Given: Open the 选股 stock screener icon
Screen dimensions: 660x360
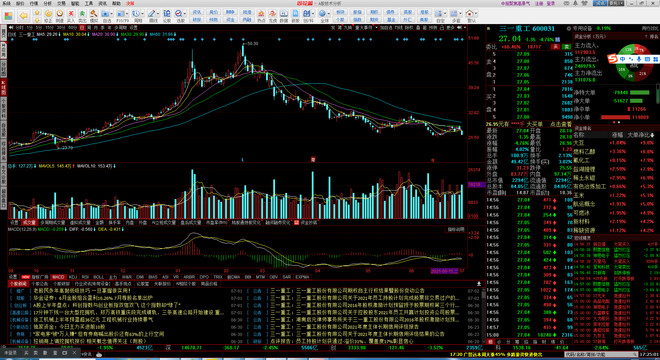Looking at the screenshot, I should 179,16.
